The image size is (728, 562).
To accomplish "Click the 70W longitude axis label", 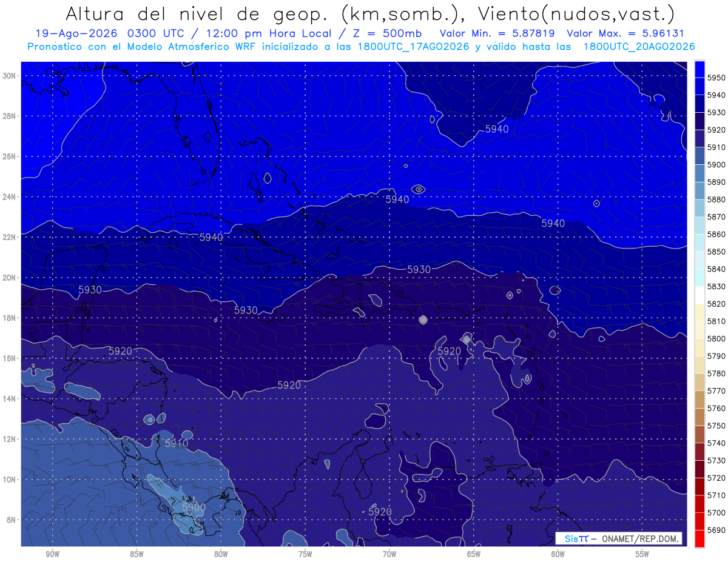I will [x=389, y=554].
